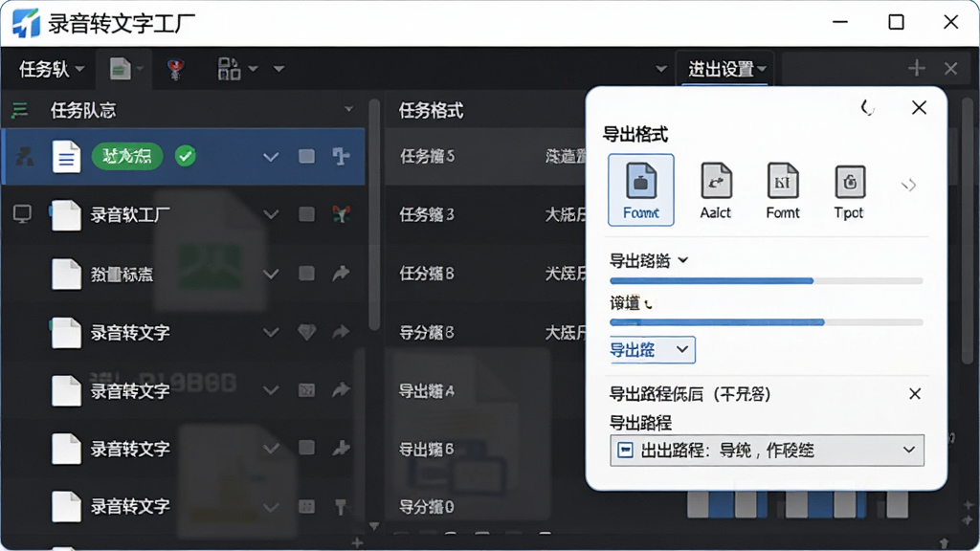Select the 录音软工厂 task row
The width and height of the screenshot is (980, 551).
(184, 215)
